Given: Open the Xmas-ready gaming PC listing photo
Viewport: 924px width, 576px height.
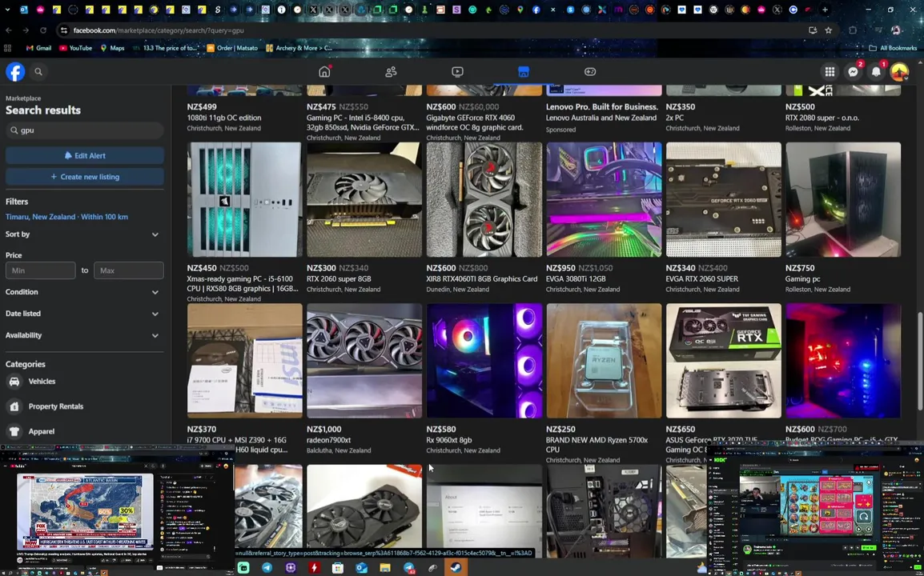Looking at the screenshot, I should 244,199.
